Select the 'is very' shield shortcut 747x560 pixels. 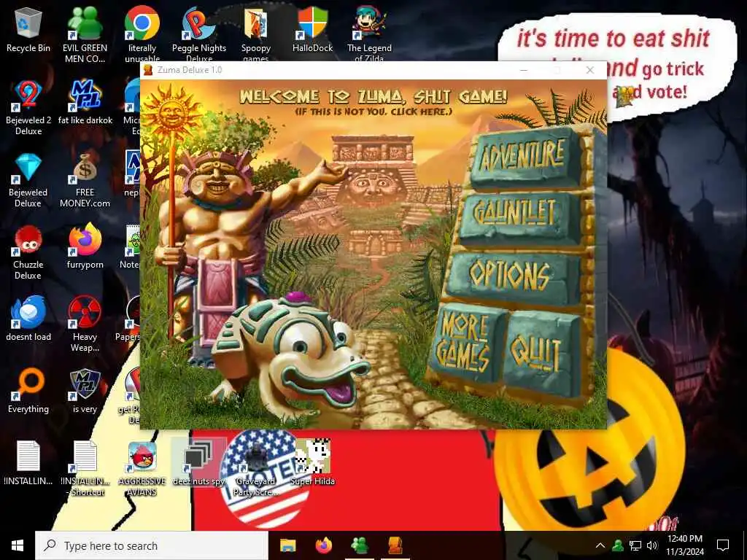tap(85, 391)
